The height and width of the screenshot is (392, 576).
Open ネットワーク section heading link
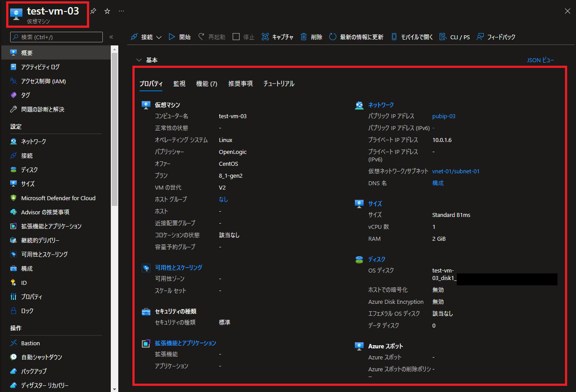381,105
